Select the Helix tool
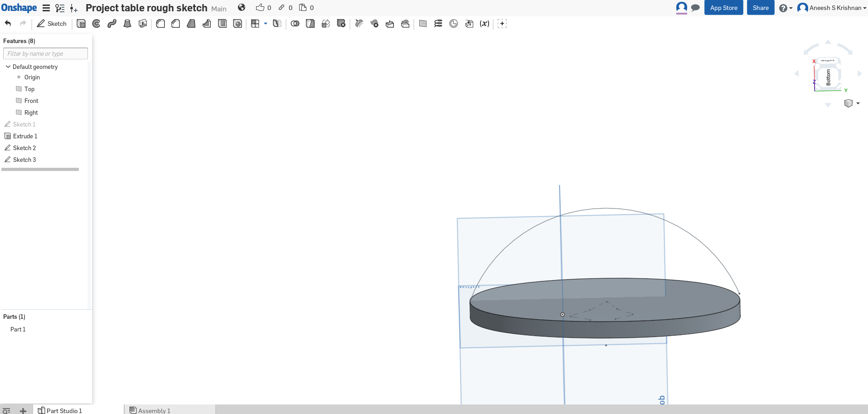This screenshot has width=868, height=414. 437,24
